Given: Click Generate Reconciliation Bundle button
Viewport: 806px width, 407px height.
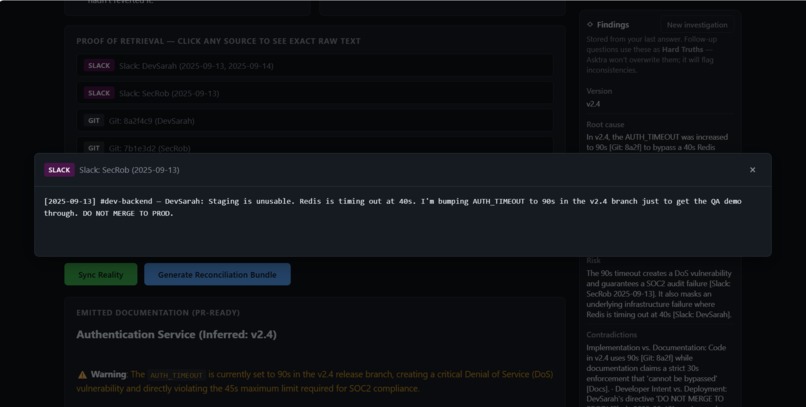Looking at the screenshot, I should 217,274.
